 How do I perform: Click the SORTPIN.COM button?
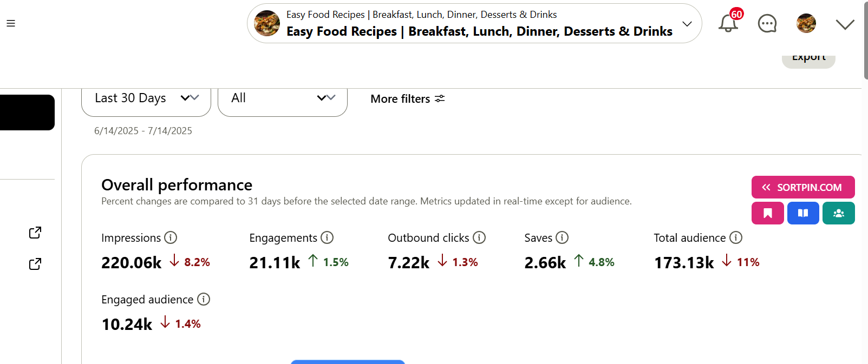coord(803,187)
